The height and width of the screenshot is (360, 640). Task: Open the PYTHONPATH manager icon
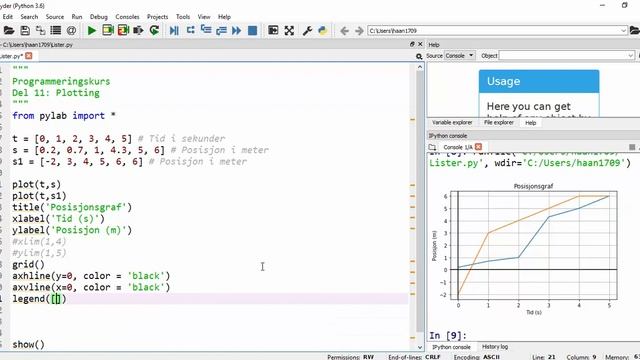[322, 31]
